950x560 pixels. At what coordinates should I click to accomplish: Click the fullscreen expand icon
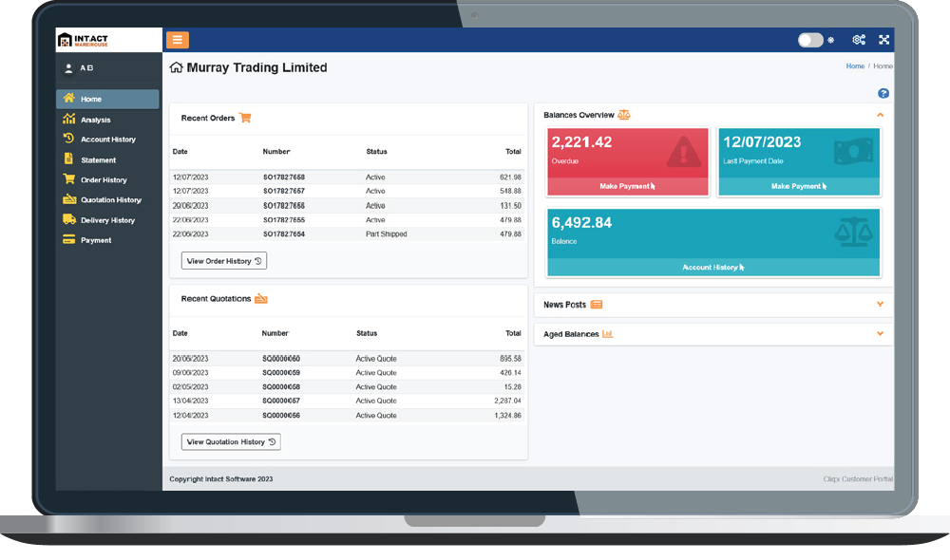pyautogui.click(x=883, y=40)
